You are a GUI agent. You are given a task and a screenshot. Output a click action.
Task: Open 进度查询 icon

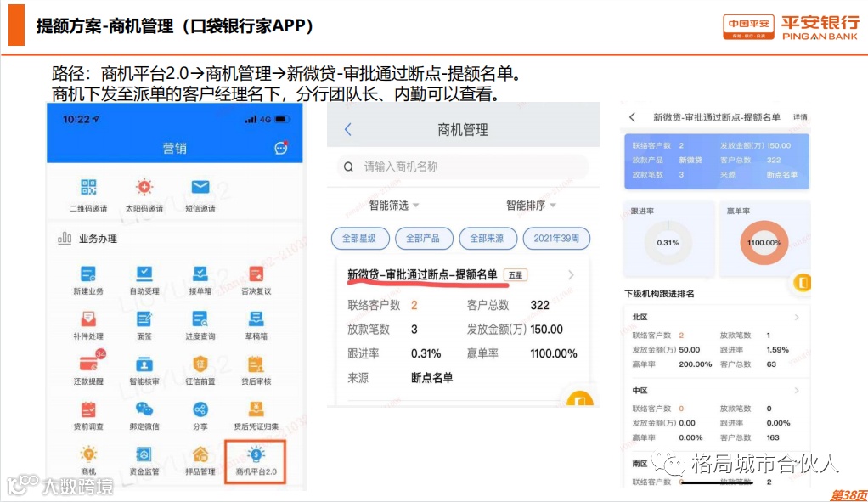coord(200,319)
